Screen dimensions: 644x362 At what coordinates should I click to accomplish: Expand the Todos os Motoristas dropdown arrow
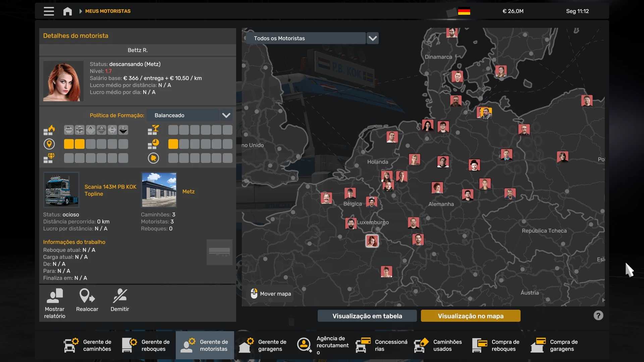tap(373, 38)
